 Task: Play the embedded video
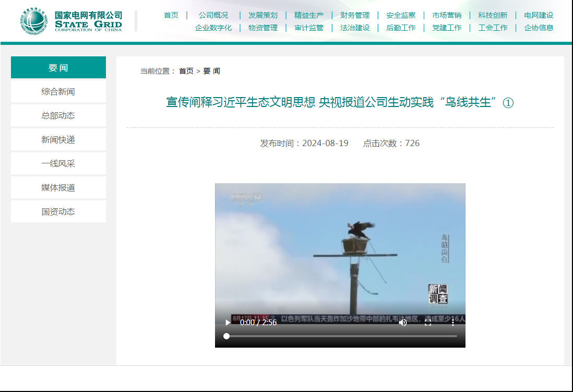(228, 322)
